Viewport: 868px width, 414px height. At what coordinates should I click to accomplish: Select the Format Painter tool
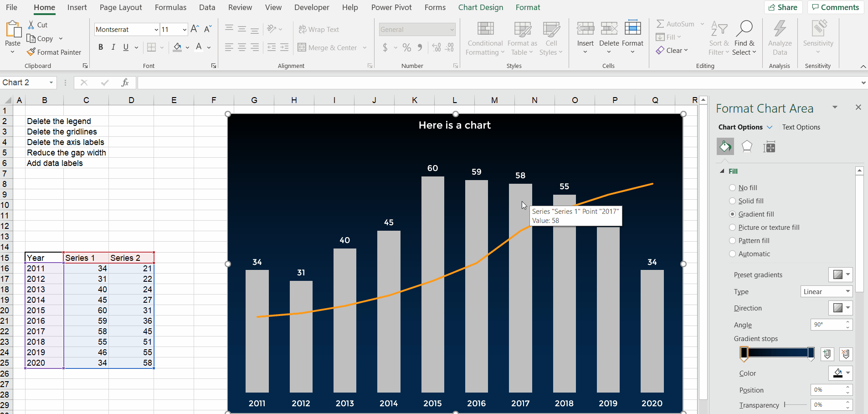click(54, 52)
